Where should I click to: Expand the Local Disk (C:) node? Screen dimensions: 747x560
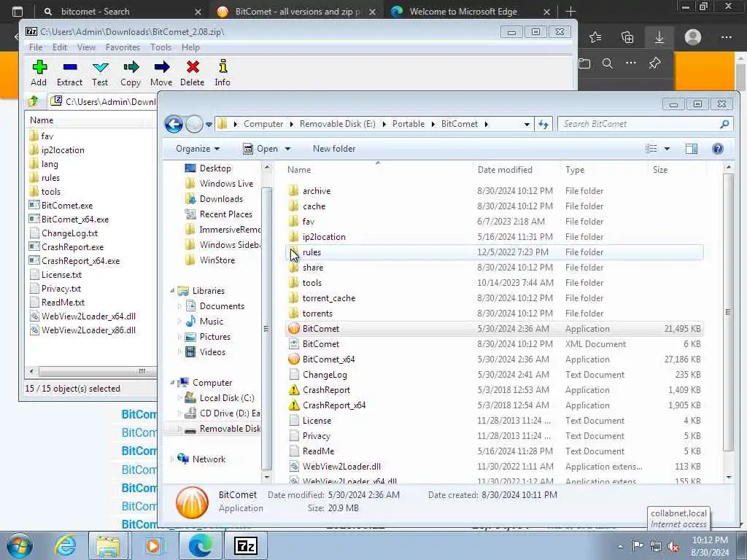179,397
